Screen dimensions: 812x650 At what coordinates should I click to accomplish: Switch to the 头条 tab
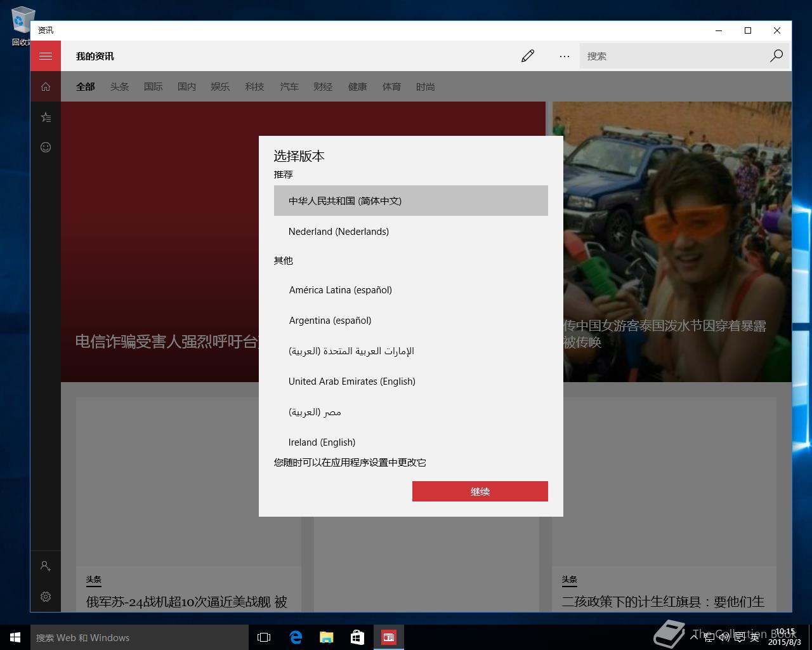pos(119,87)
